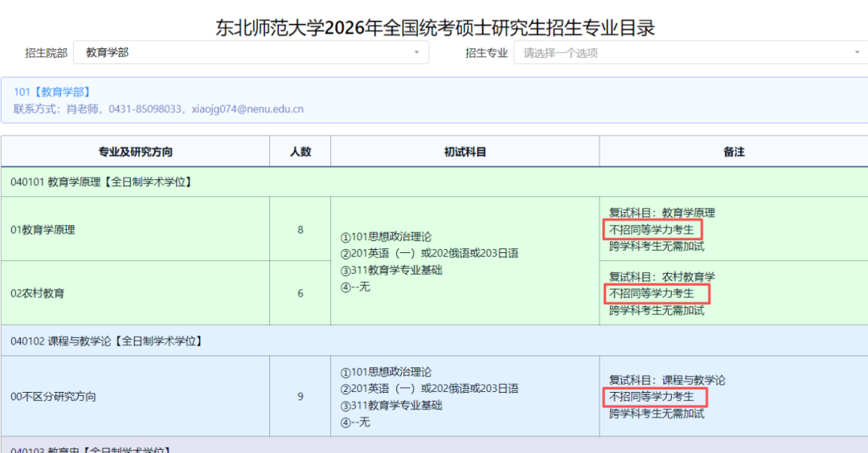
Task: Click the 专业及研究方向 column header
Action: pos(135,152)
